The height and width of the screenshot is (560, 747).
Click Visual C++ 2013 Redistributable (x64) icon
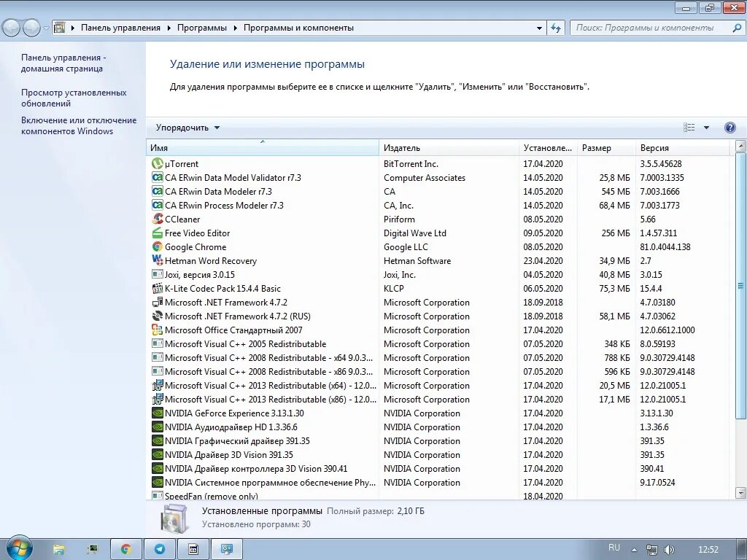pos(158,385)
